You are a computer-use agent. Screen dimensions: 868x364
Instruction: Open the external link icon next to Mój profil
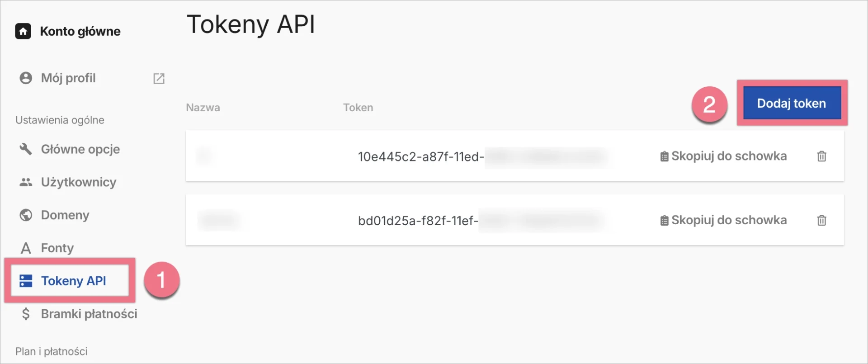point(159,78)
